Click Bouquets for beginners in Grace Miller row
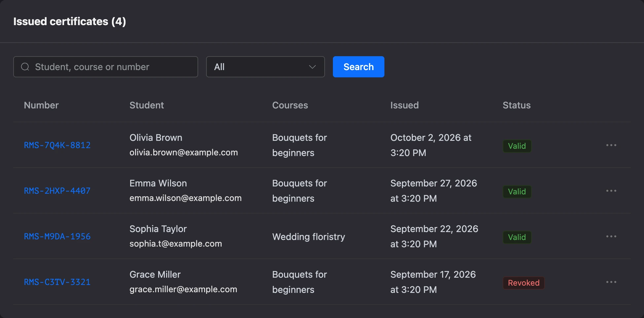644x318 pixels. (x=300, y=282)
